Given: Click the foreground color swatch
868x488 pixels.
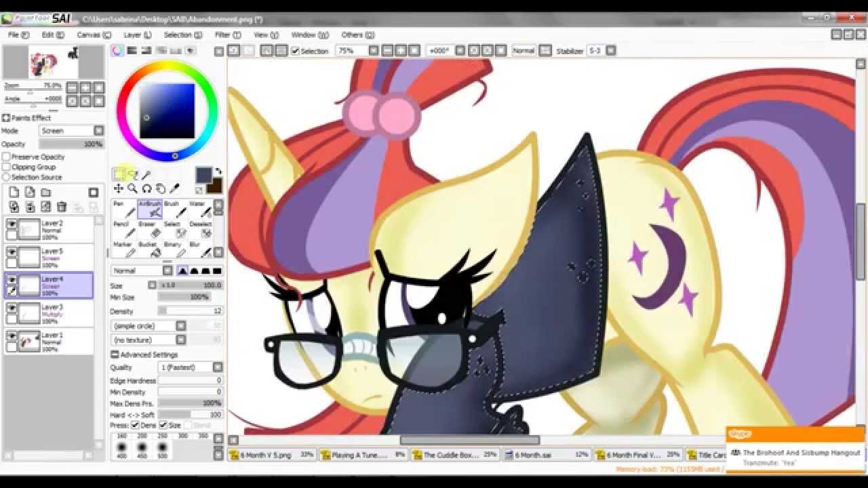Looking at the screenshot, I should pyautogui.click(x=203, y=175).
